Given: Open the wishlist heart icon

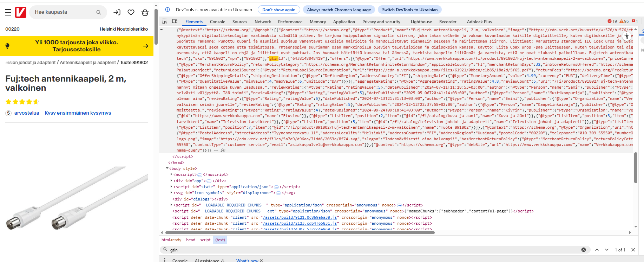Looking at the screenshot, I should tap(131, 12).
